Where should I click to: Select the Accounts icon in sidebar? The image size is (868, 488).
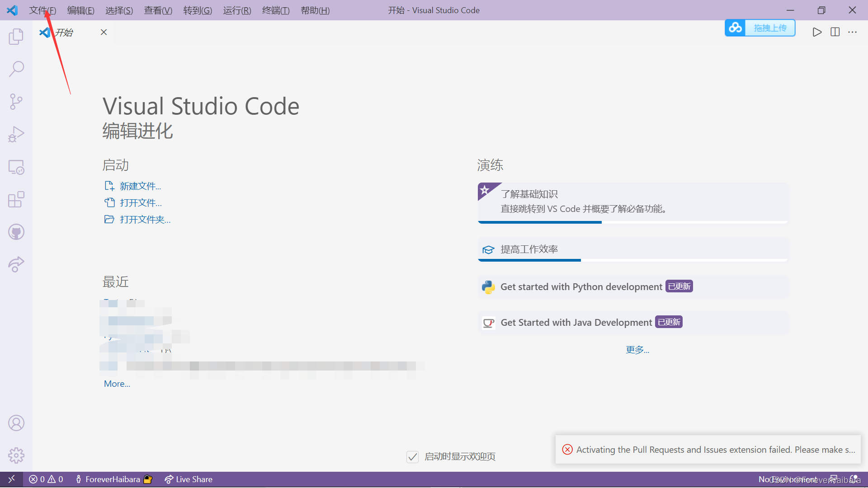(x=16, y=423)
